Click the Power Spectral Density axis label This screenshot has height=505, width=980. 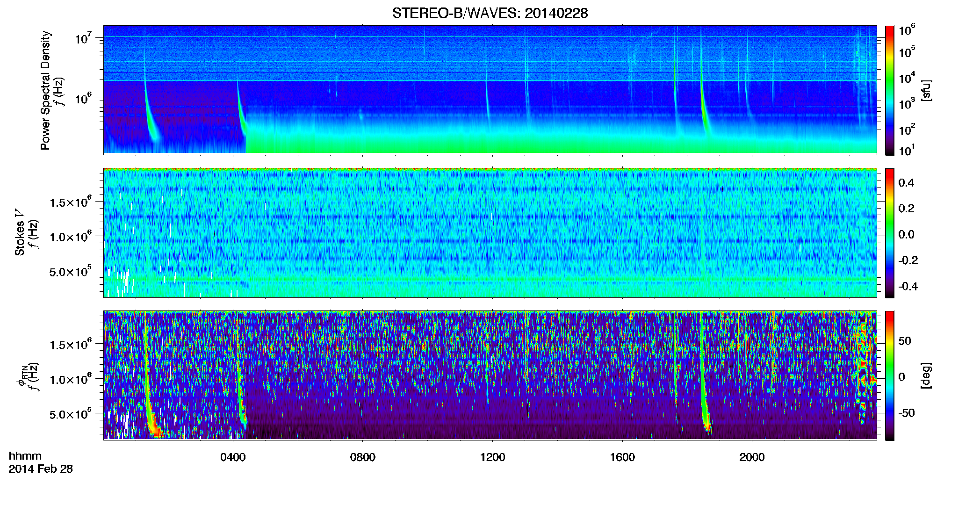pos(45,90)
